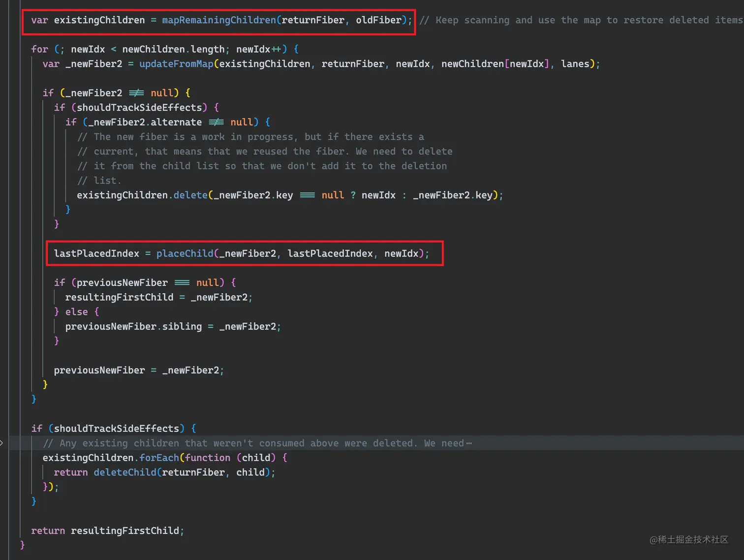
Task: Click the "Any existing children" comment text
Action: click(x=253, y=443)
